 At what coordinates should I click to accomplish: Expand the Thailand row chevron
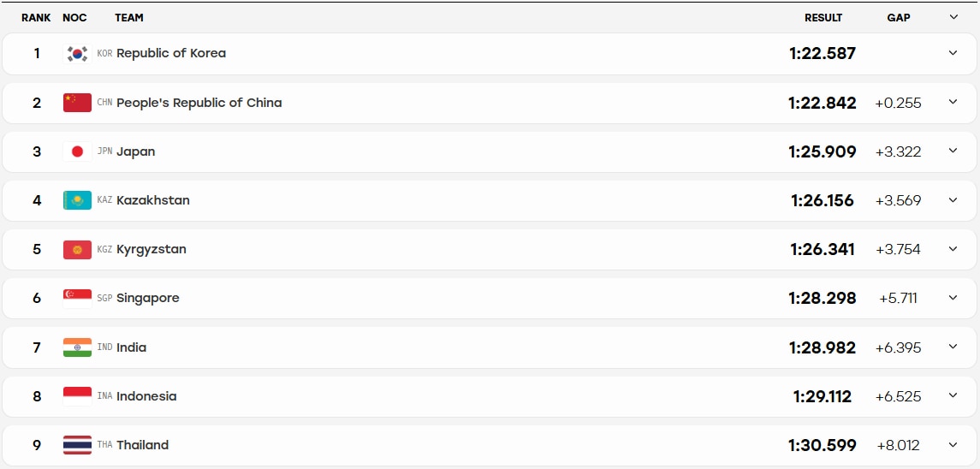click(x=953, y=445)
